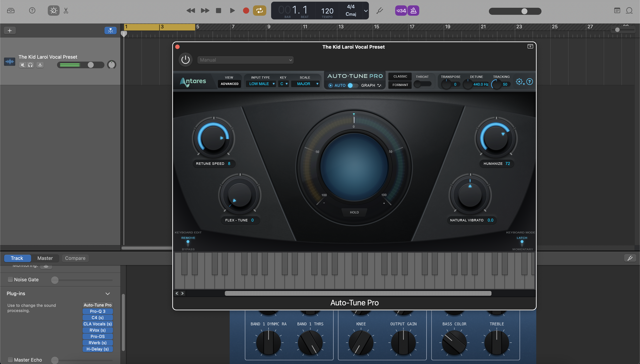Open Auto-Tune Pro settings gear
Screen dimensions: 640x364
point(519,81)
